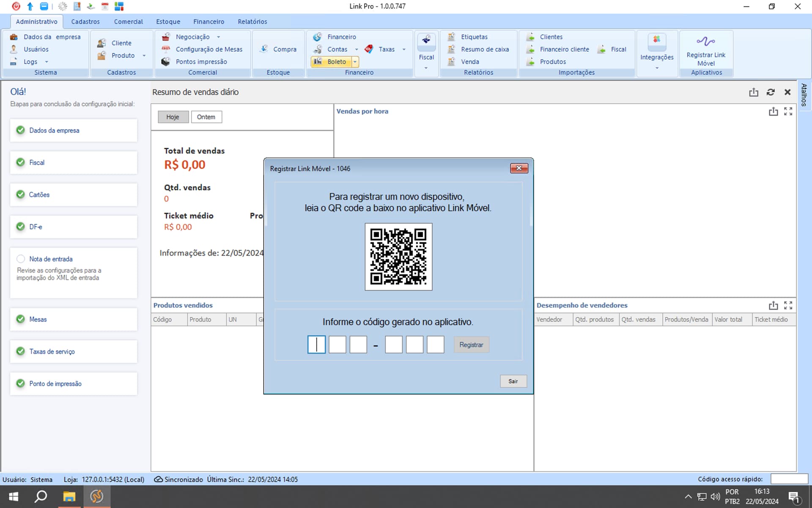The width and height of the screenshot is (812, 508).
Task: Click the refresh icon in Resumo header
Action: click(771, 92)
